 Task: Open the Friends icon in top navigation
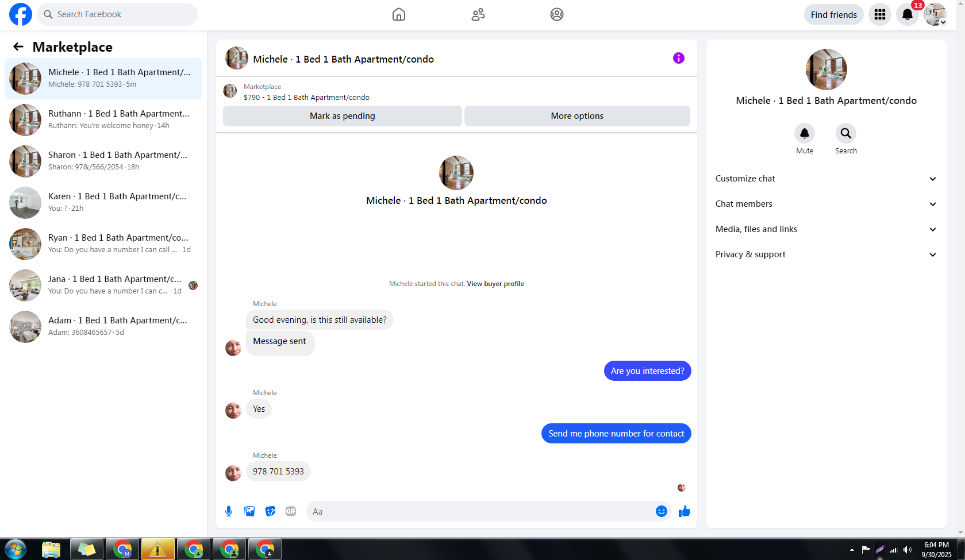pos(478,14)
